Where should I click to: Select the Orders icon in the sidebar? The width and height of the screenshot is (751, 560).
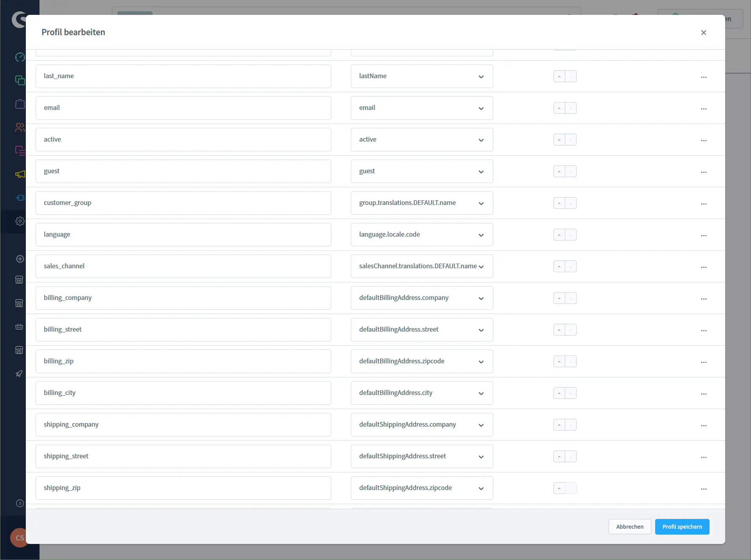coord(20,104)
